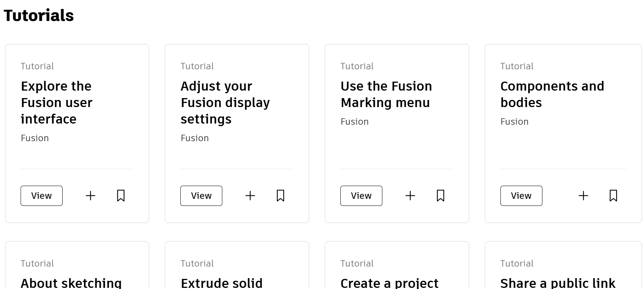Click Tutorial label above Extrude solid
This screenshot has height=289, width=644.
pos(197,264)
